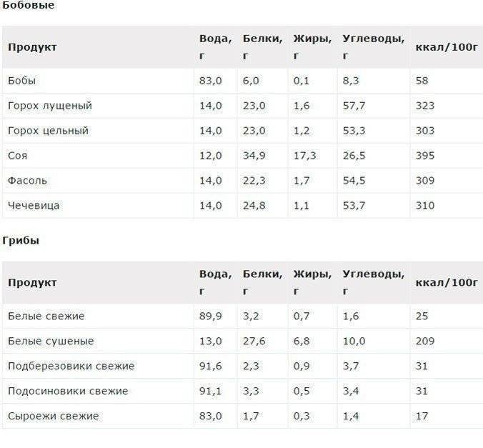Image resolution: width=483 pixels, height=448 pixels.
Task: Select the Белые свежие product cell
Action: [x=46, y=316]
